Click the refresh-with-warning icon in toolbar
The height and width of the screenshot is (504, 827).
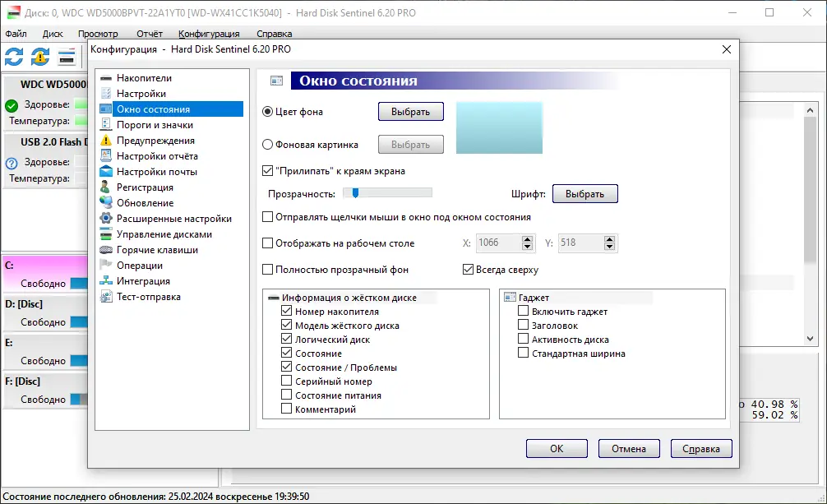coord(40,57)
